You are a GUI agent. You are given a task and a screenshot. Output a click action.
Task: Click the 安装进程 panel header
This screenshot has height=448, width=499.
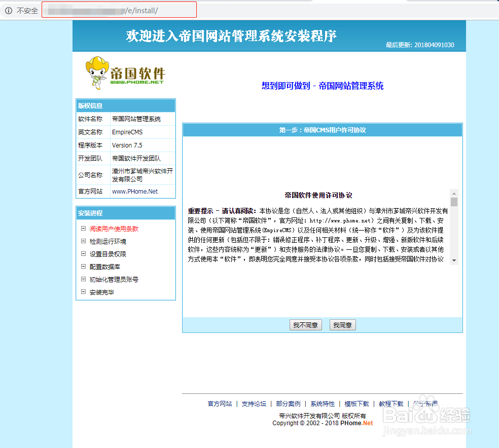pyautogui.click(x=126, y=213)
